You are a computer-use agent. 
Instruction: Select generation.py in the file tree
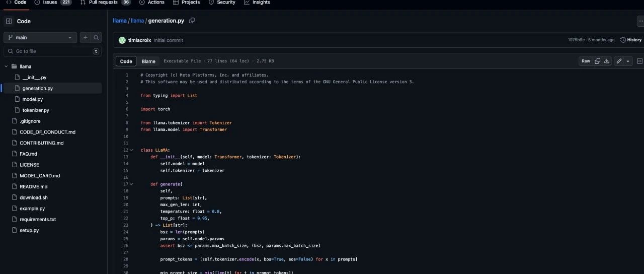click(x=37, y=89)
